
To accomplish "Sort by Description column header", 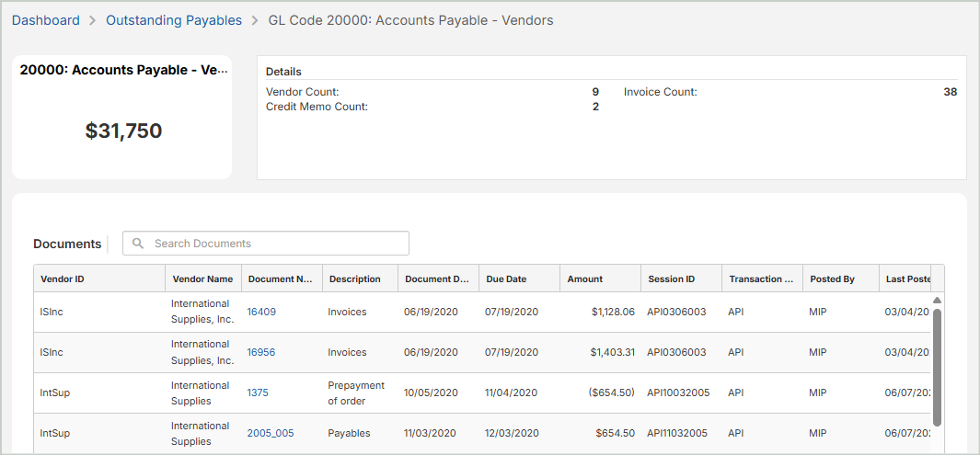I will pos(355,279).
